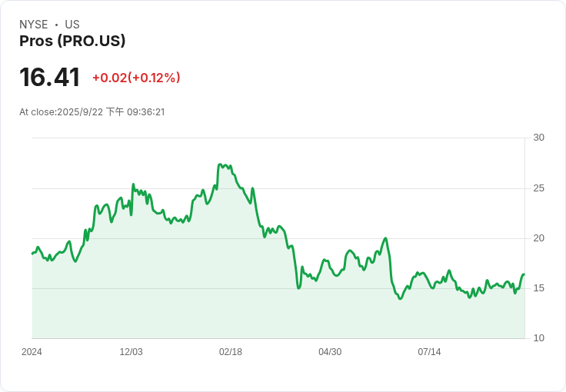Select the 04/30 date on the x-axis

pyautogui.click(x=329, y=352)
